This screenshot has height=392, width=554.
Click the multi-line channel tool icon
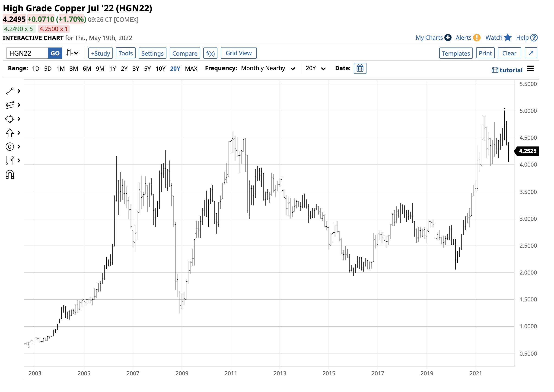10,105
